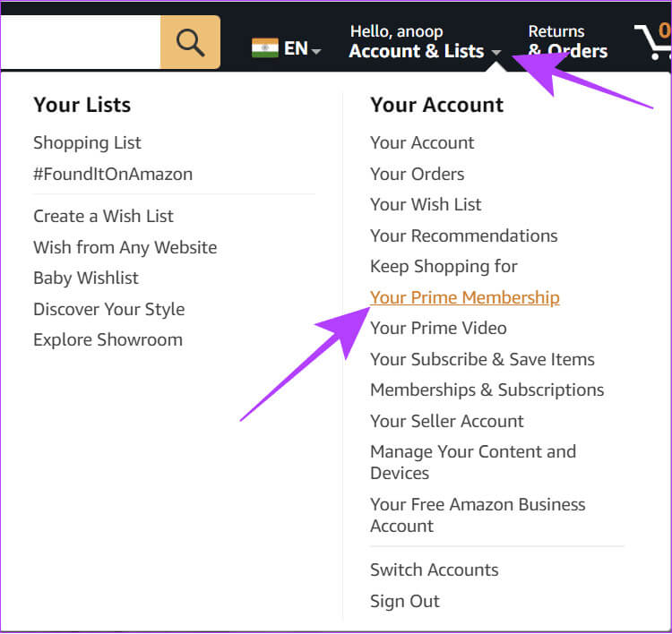The height and width of the screenshot is (634, 672).
Task: Open #FoundItOnAmazon list
Action: pyautogui.click(x=113, y=174)
